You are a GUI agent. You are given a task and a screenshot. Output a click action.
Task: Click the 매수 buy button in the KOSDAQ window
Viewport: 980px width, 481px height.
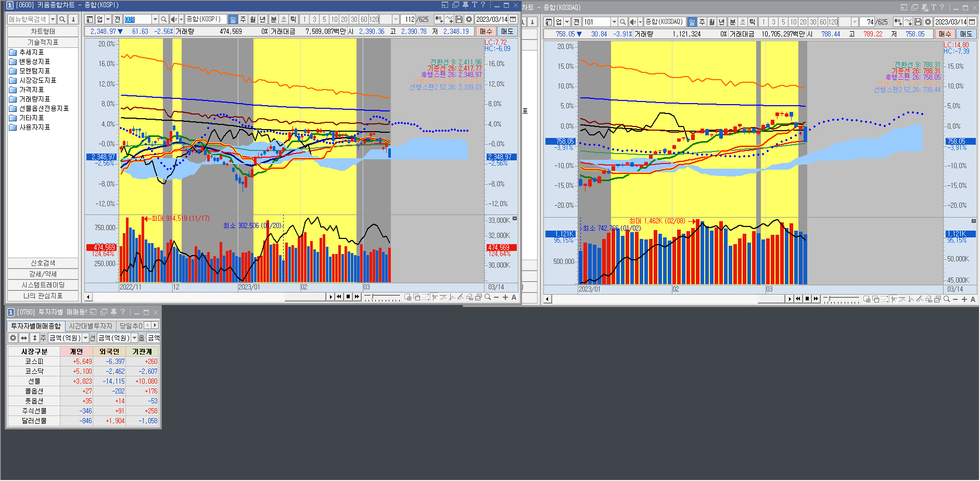click(945, 34)
